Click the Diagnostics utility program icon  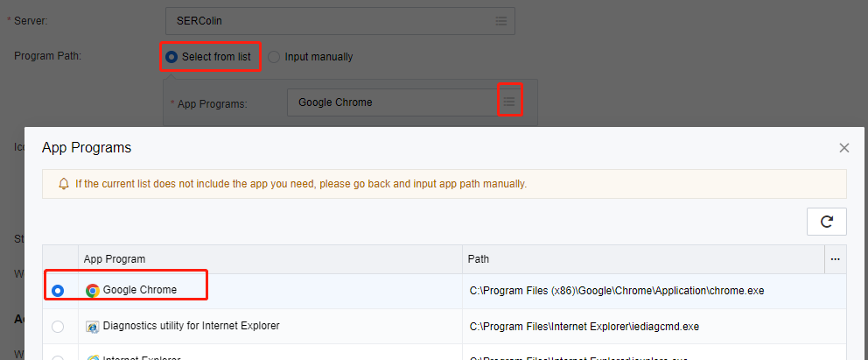point(93,327)
